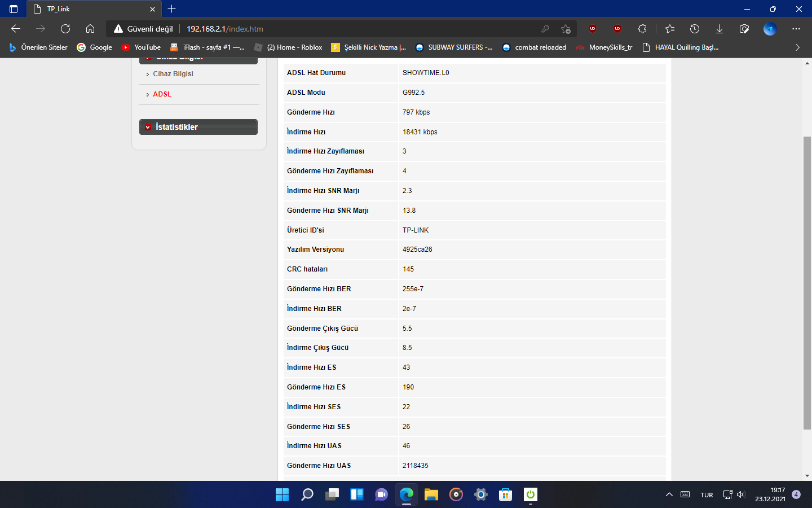Open the Favorites list
The width and height of the screenshot is (812, 508).
pyautogui.click(x=670, y=29)
